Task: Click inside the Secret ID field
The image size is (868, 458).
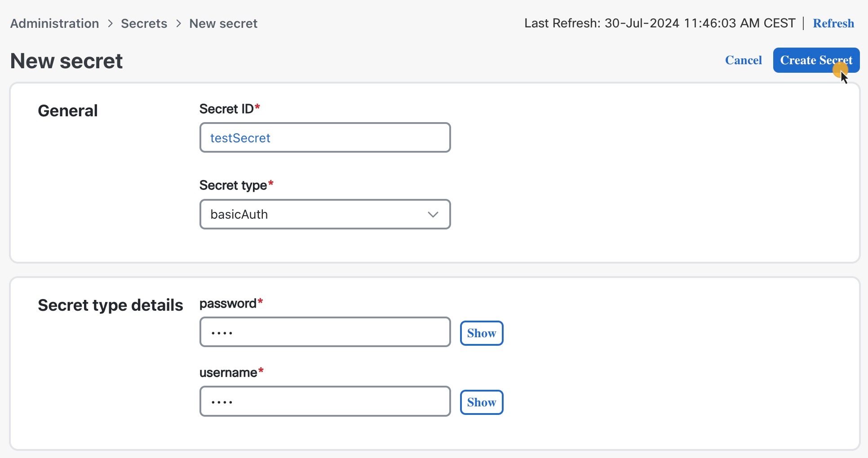Action: (x=325, y=137)
